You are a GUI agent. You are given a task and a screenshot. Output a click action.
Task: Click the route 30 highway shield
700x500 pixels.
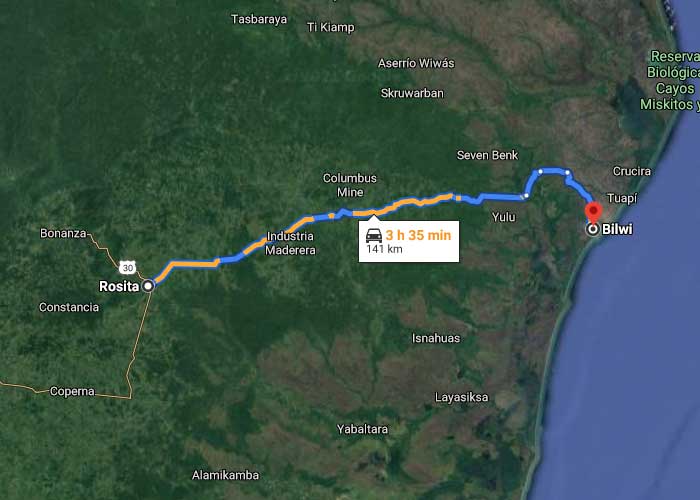coord(128,267)
